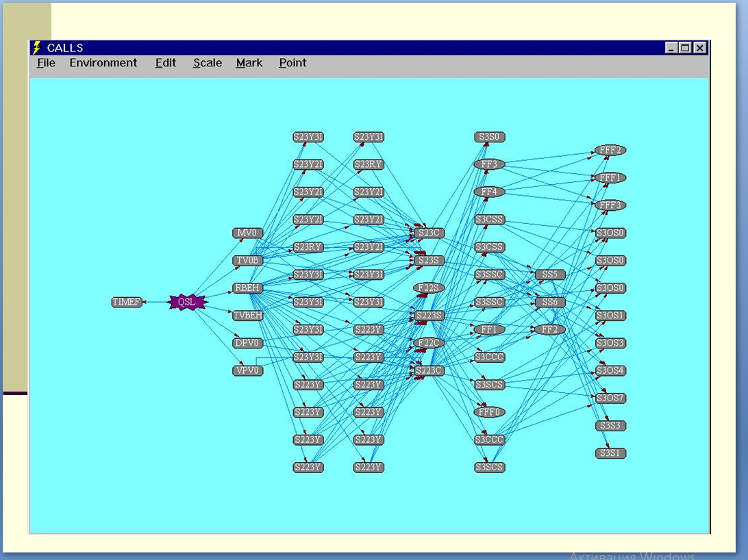The height and width of the screenshot is (560, 748).
Task: Select the S3S1 node
Action: [x=610, y=453]
